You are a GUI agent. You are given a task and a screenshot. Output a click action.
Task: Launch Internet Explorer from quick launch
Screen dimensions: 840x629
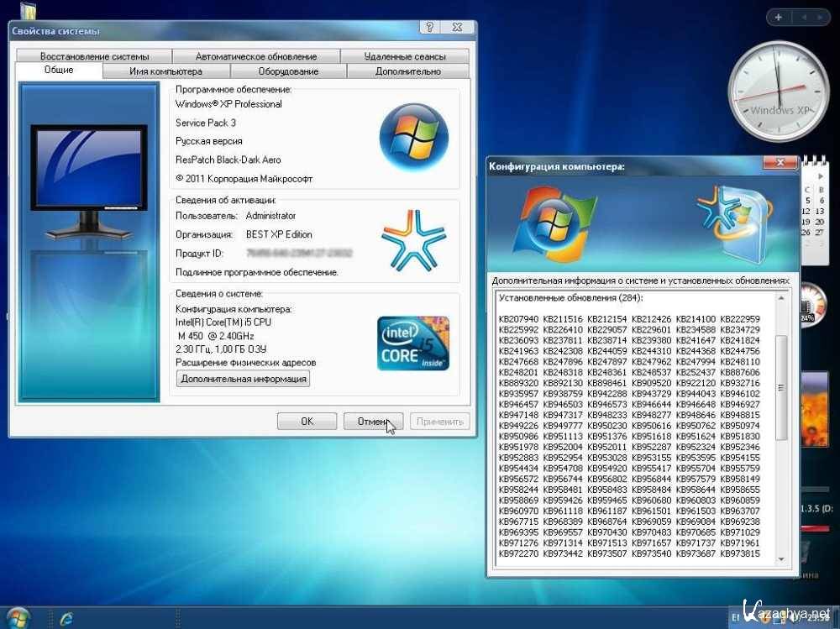coord(66,618)
